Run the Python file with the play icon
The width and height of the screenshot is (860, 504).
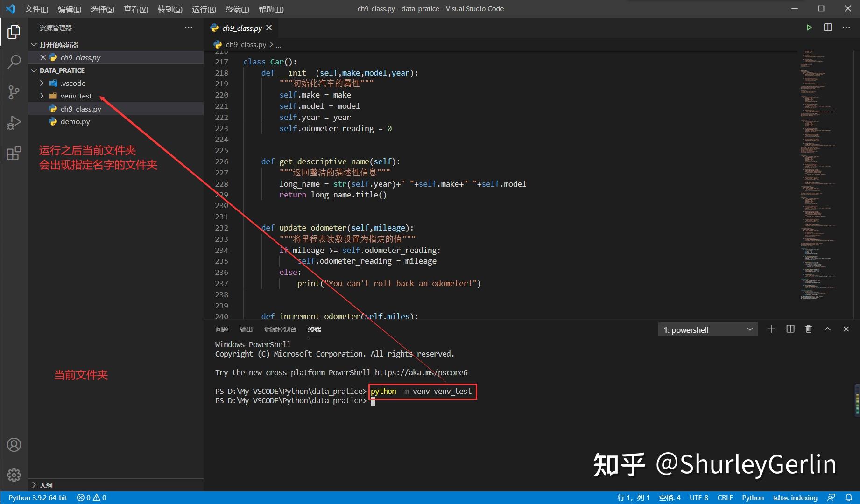pos(809,28)
